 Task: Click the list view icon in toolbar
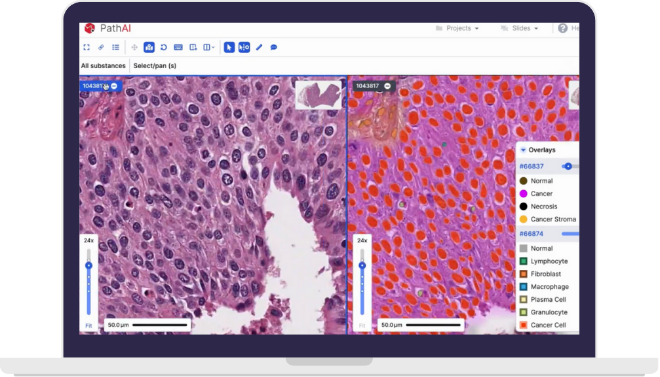[115, 47]
